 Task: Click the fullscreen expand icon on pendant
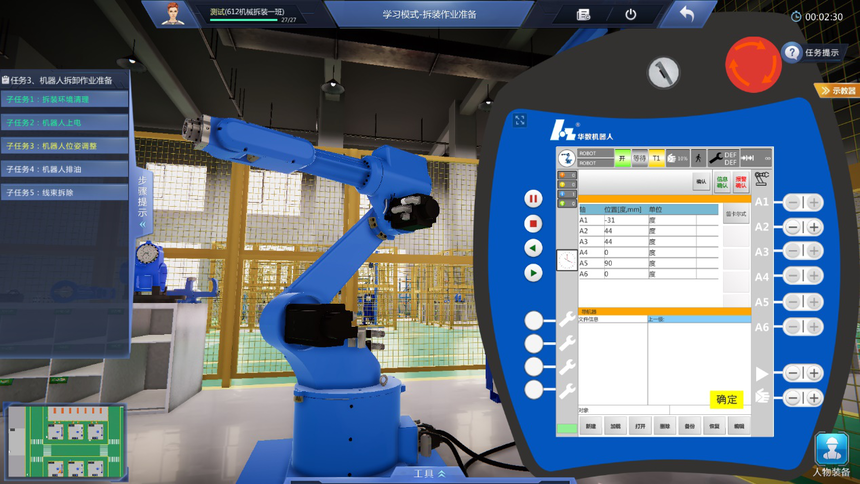[520, 120]
